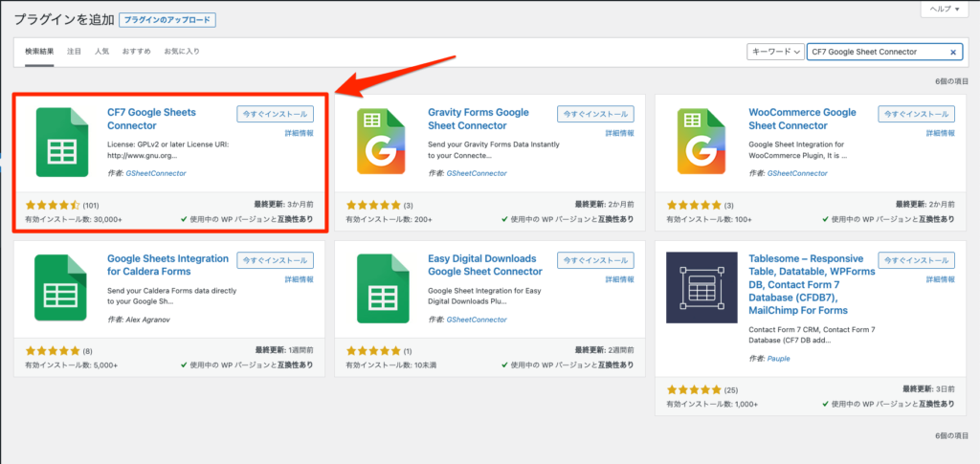Click the CF7 Google Sheets Connector plugin icon

[60, 142]
